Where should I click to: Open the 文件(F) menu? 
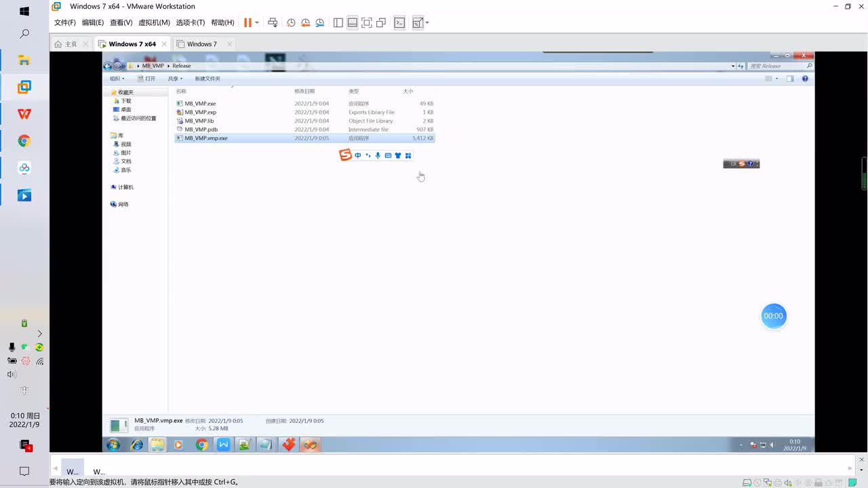[65, 22]
